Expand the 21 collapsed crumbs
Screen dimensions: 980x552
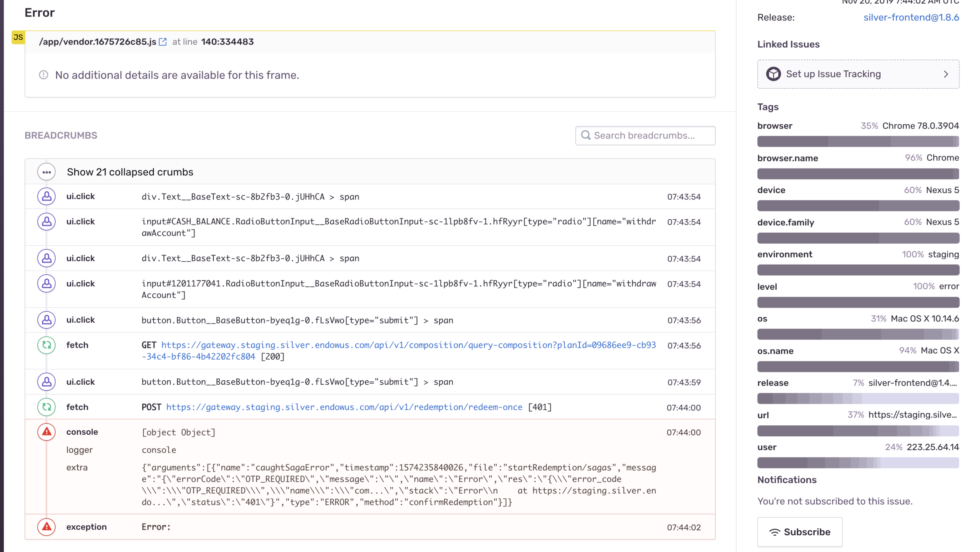130,172
